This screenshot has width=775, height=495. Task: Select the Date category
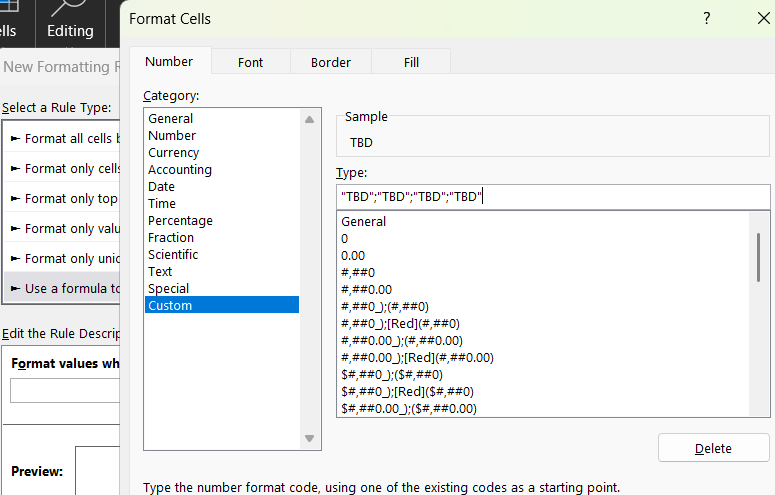(161, 186)
